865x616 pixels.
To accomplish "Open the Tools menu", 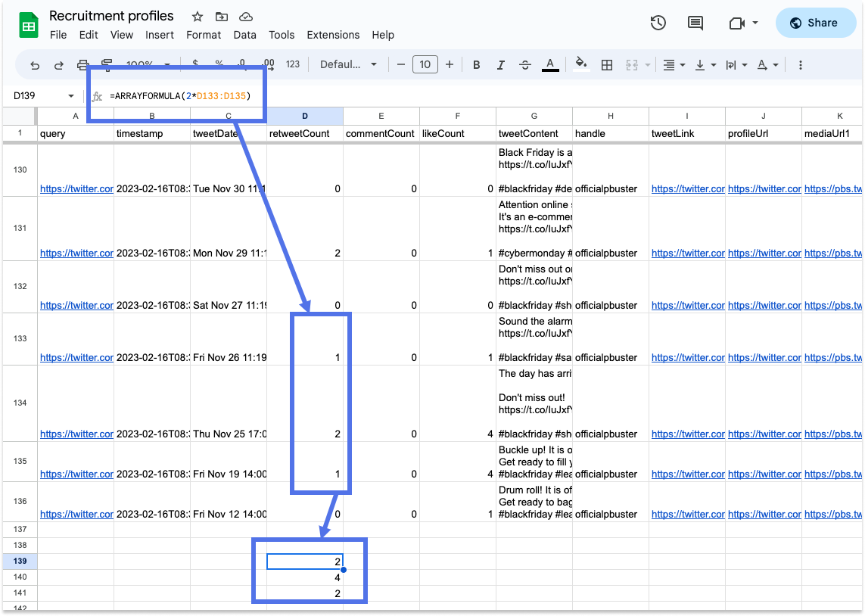I will (282, 35).
